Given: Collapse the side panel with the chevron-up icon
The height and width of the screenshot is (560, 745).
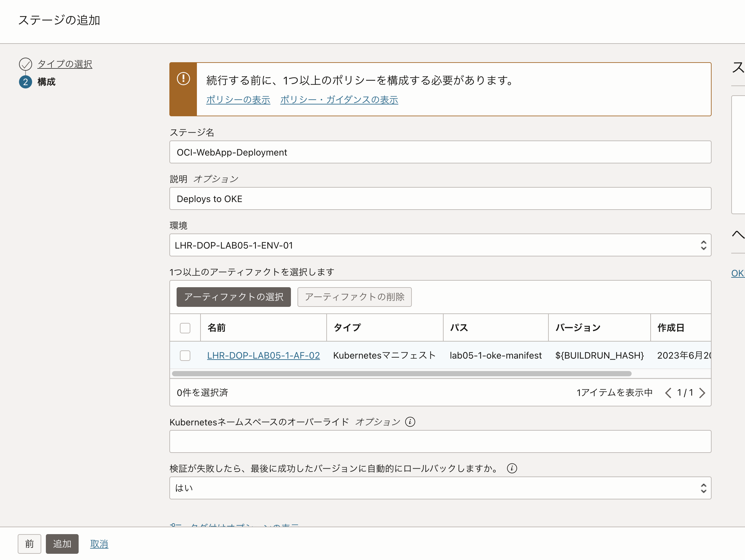Looking at the screenshot, I should [737, 234].
